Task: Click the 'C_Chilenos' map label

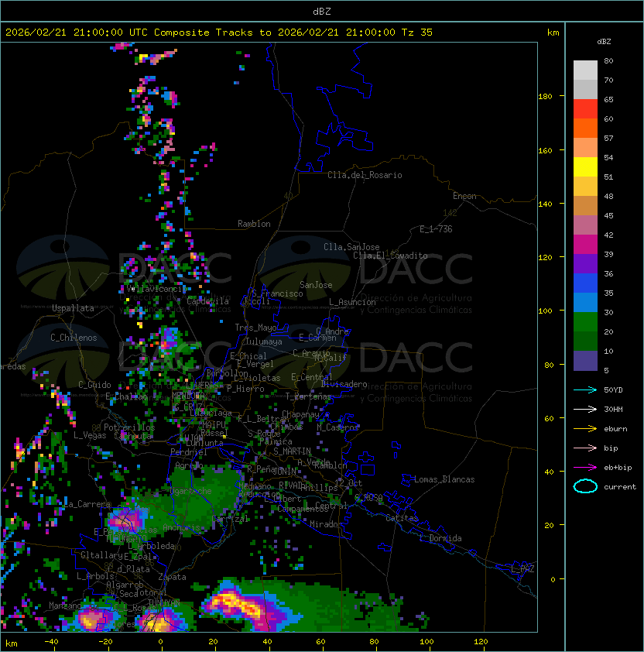Action: 74,338
